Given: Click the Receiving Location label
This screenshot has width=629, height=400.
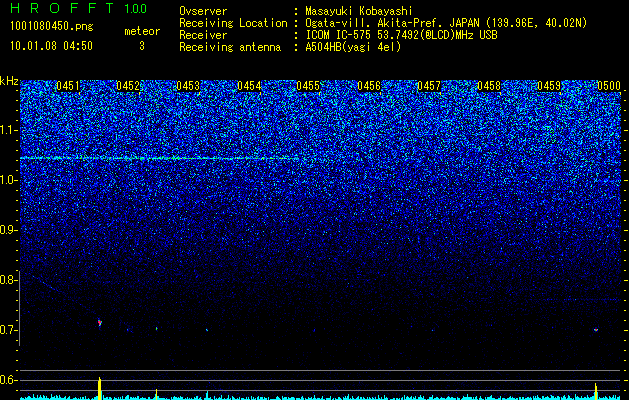Looking at the screenshot, I should [233, 24].
